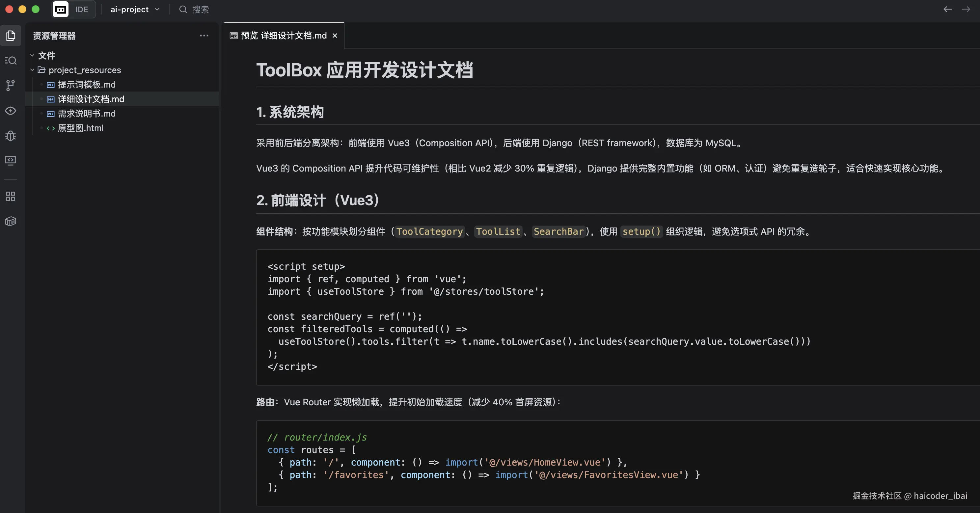Open the debug bug icon panel

11,136
